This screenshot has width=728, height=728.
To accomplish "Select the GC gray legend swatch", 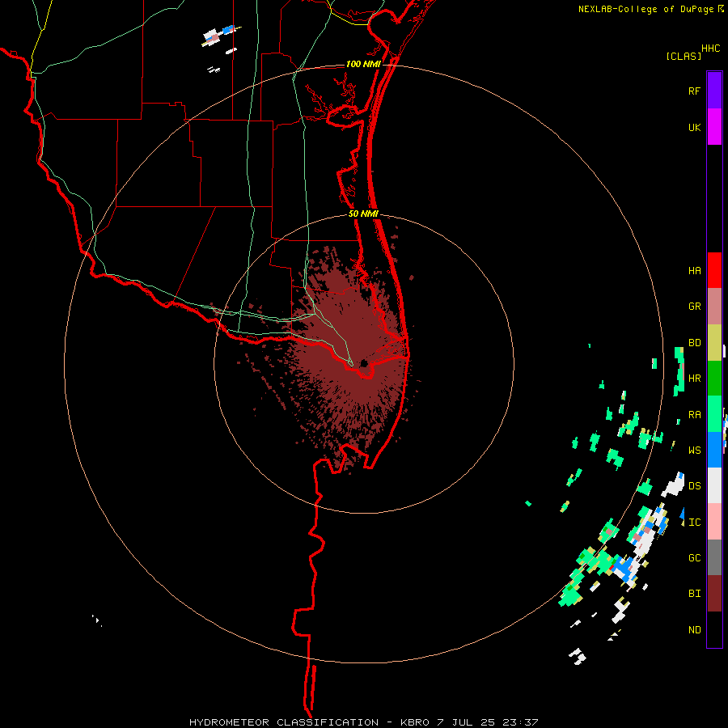I will 714,557.
